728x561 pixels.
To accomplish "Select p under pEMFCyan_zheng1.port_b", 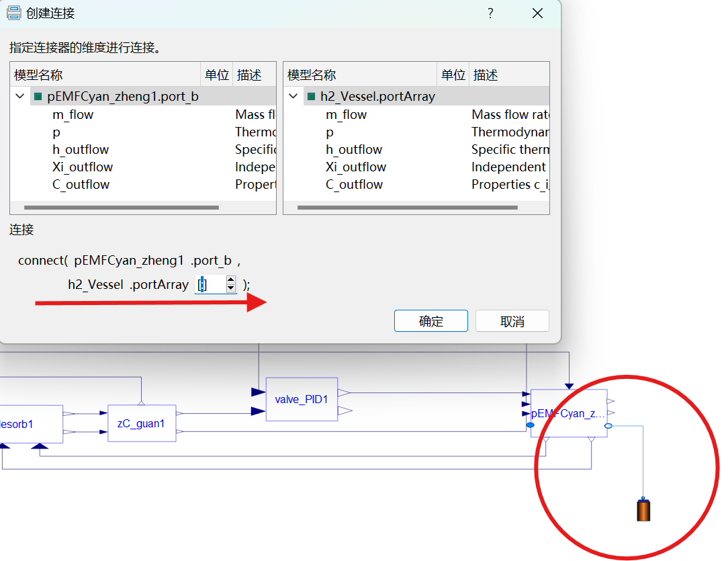I will (x=56, y=132).
